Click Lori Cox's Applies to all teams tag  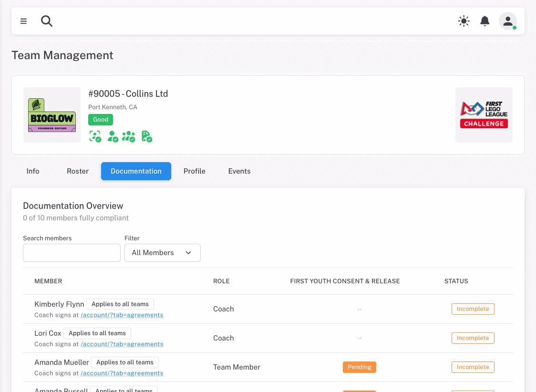click(x=97, y=333)
